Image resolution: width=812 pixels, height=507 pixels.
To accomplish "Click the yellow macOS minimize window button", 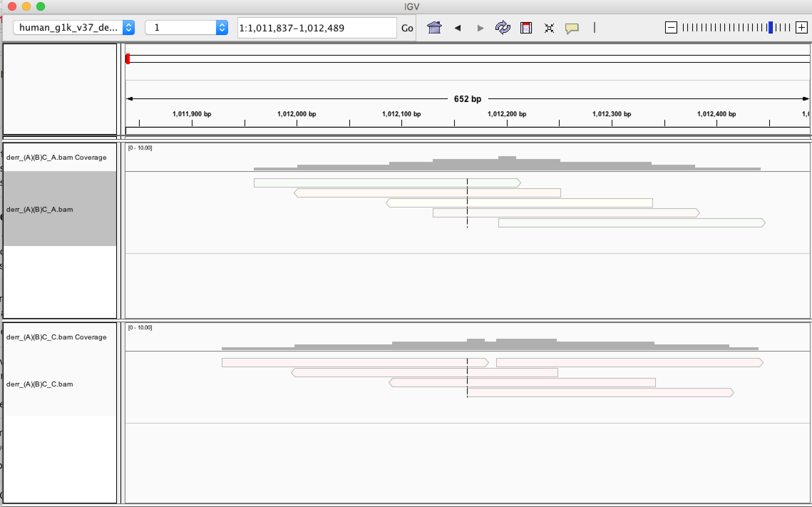I will click(x=26, y=6).
